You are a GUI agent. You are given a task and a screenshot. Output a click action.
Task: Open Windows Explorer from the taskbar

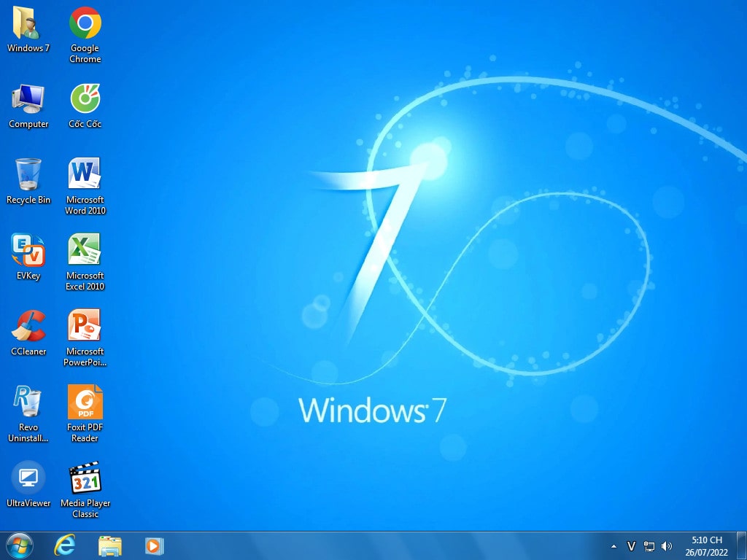(110, 545)
